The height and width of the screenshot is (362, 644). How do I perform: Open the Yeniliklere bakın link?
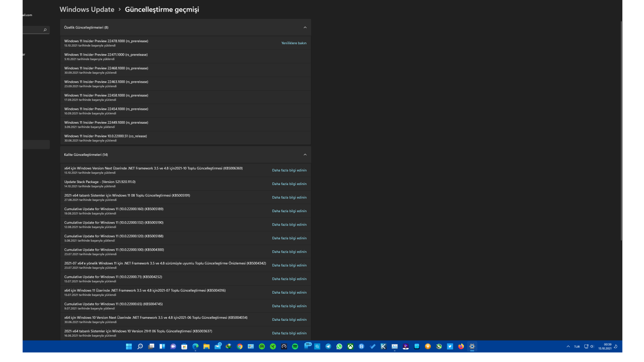pos(293,43)
